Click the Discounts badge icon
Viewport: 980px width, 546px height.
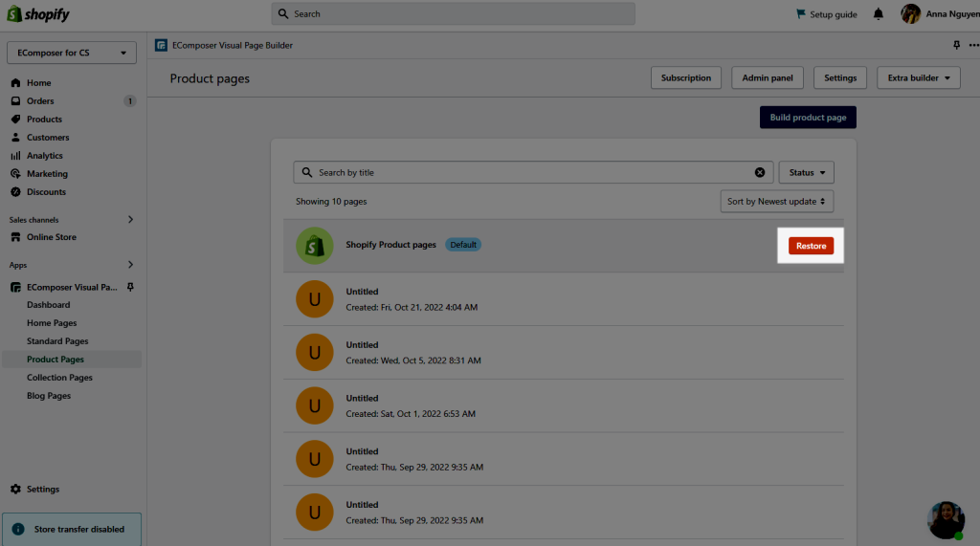tap(15, 192)
